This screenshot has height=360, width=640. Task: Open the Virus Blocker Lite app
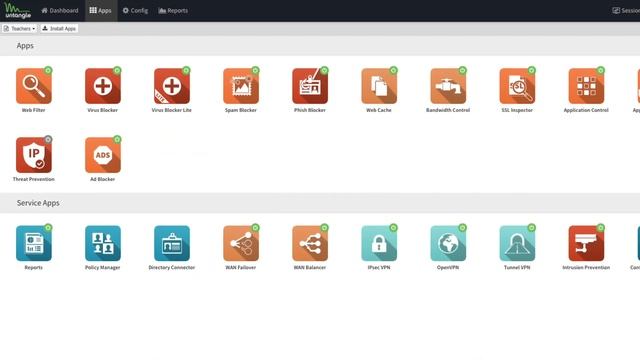coord(172,86)
